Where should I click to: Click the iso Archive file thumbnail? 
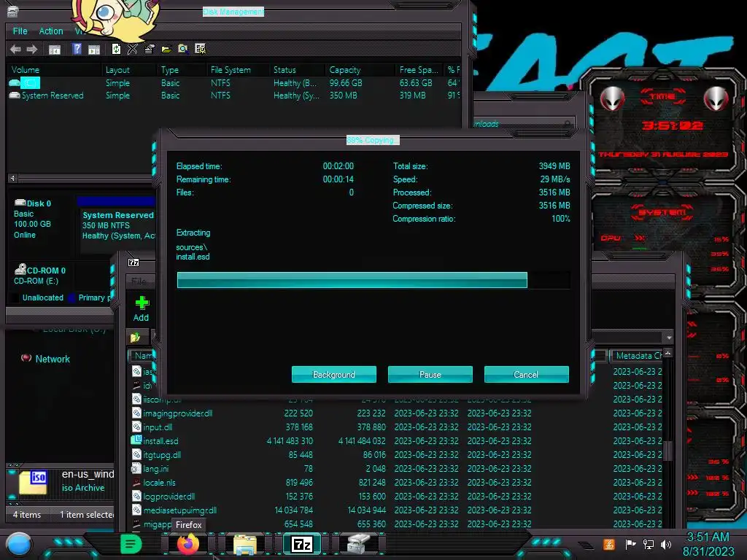click(x=33, y=483)
